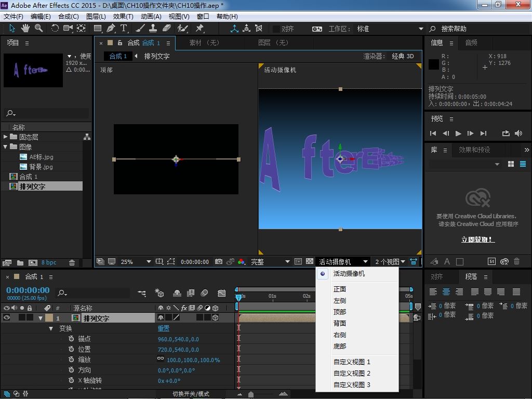This screenshot has height=399, width=532.
Task: Click the motion blur enable icon in timeline
Action: pyautogui.click(x=204, y=293)
